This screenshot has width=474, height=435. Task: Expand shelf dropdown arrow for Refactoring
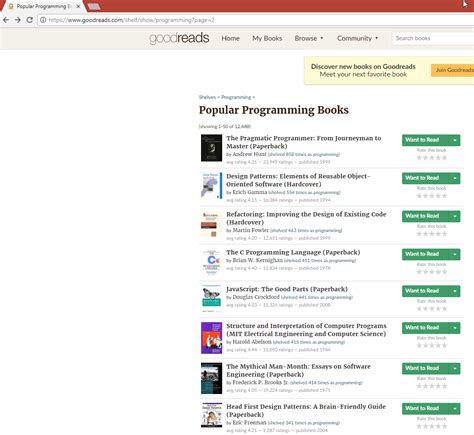tap(455, 216)
